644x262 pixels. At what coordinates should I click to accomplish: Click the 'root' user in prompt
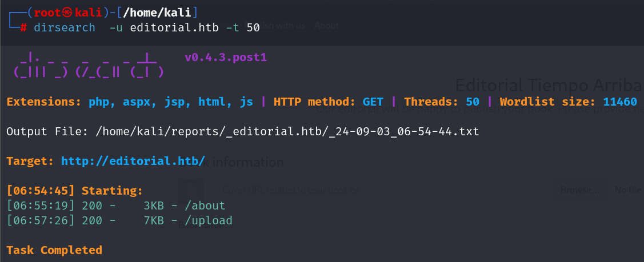[x=47, y=13]
